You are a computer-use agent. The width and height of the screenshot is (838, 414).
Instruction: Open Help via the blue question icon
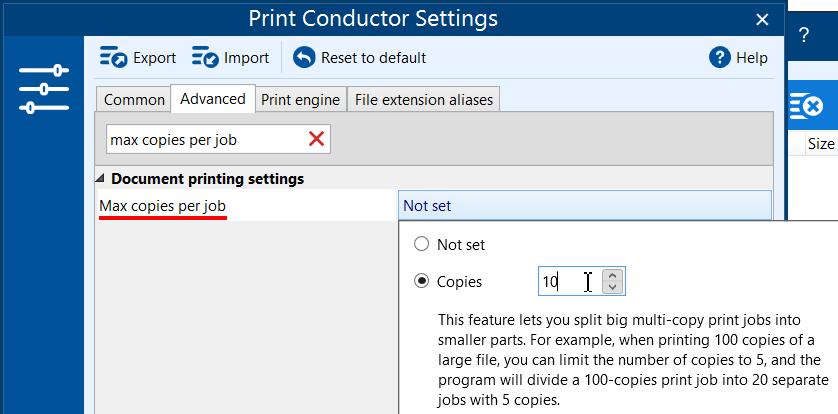coord(720,58)
